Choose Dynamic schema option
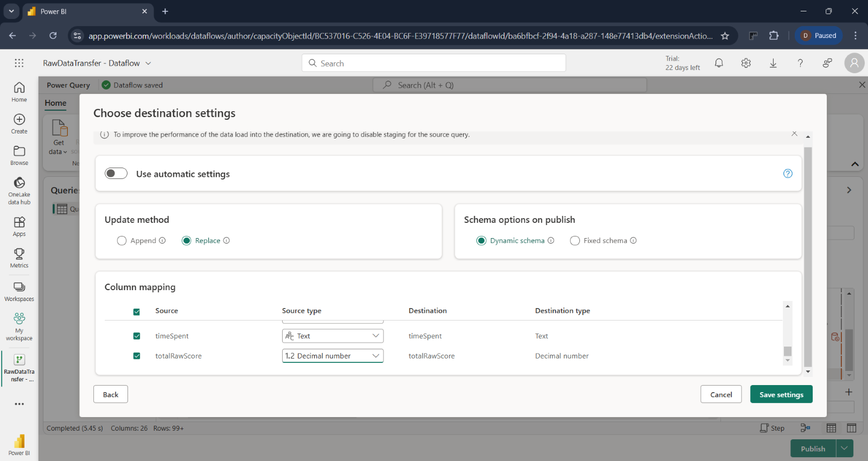 pos(481,241)
